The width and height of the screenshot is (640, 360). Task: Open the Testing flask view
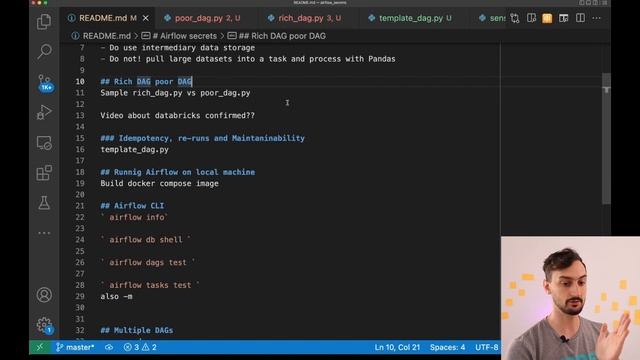(44, 203)
